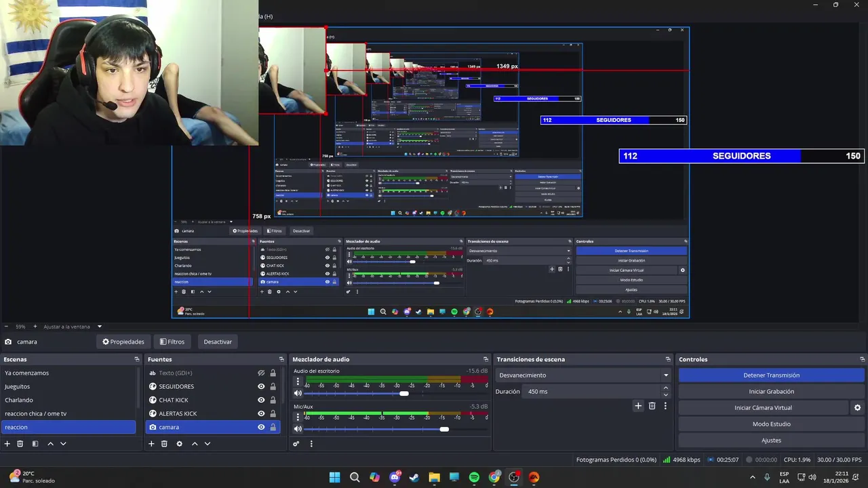Open Spotify from the taskbar
The image size is (868, 488).
click(474, 477)
